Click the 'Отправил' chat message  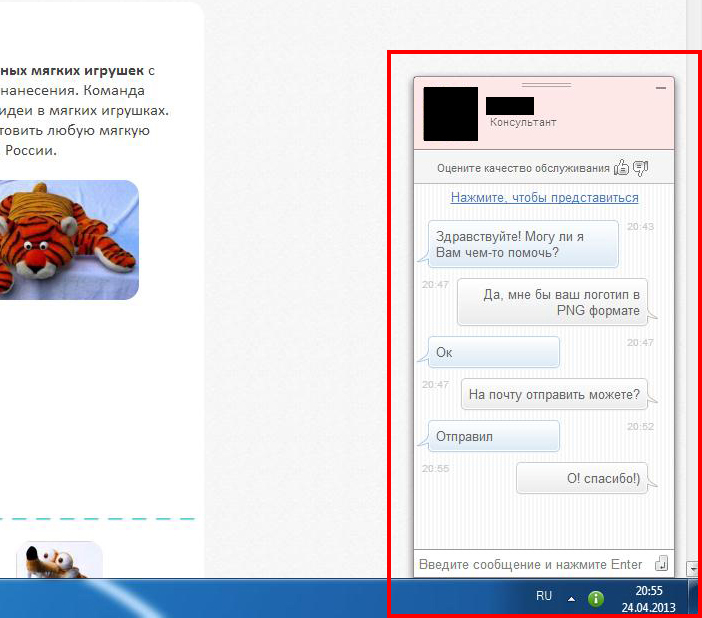coord(494,436)
